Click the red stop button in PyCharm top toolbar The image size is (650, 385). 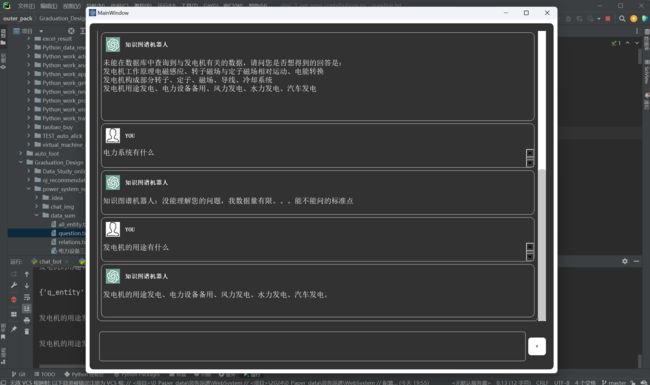[608, 19]
